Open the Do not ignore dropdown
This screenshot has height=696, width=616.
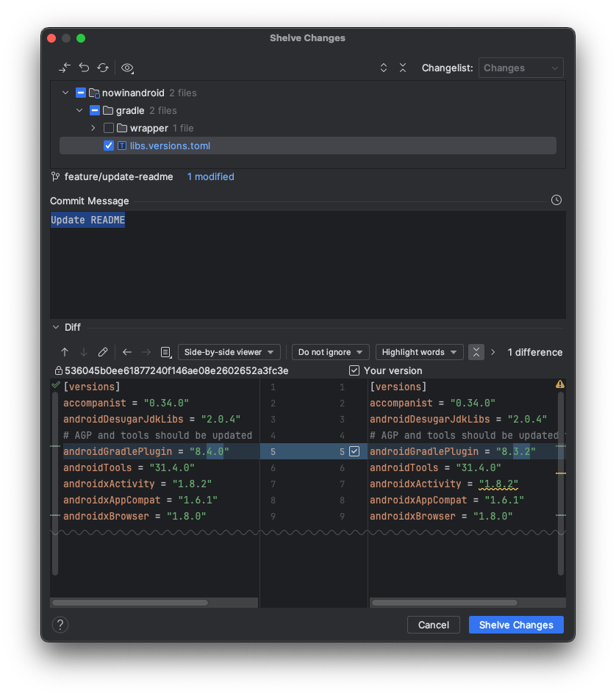click(330, 352)
